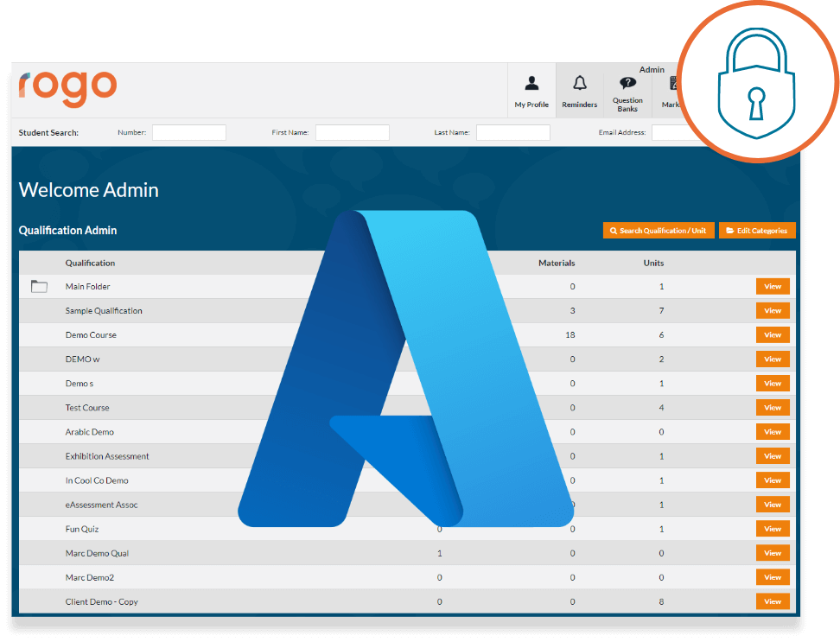Click View for DEMO w
The image size is (840, 642).
click(773, 359)
